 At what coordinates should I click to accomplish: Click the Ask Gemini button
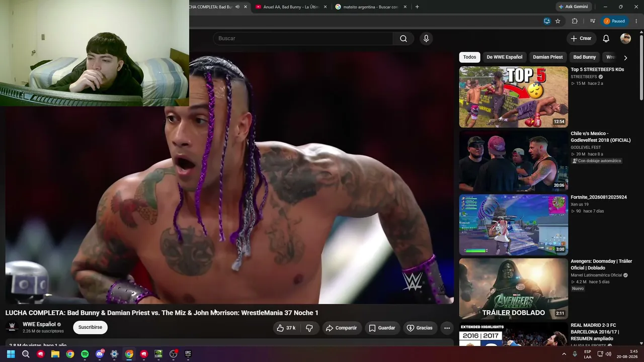[573, 7]
